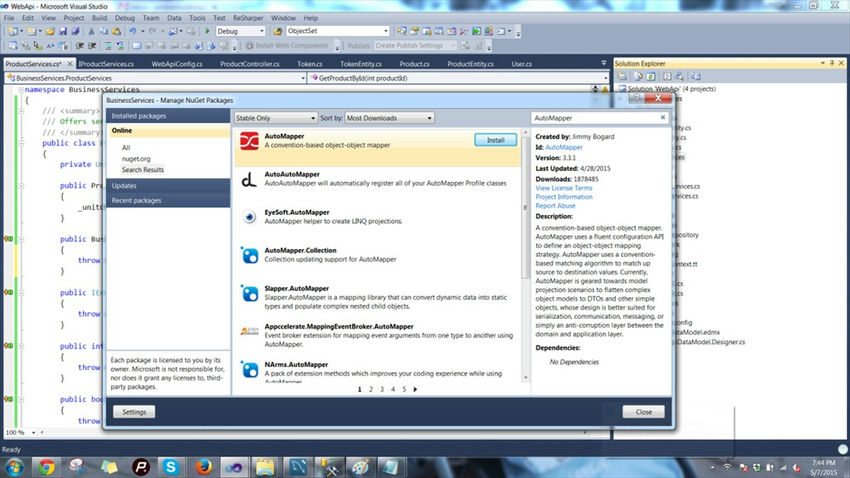Open the Build menu
850x478 pixels.
[x=99, y=18]
